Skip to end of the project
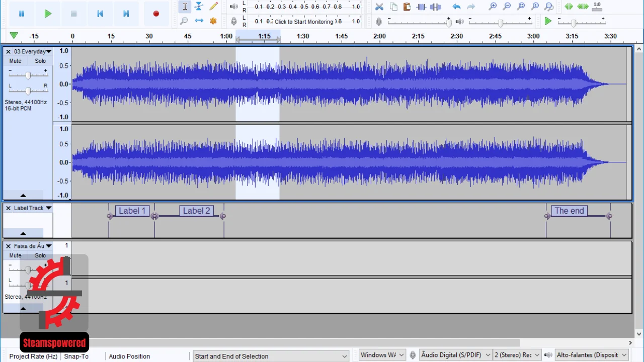 126,14
